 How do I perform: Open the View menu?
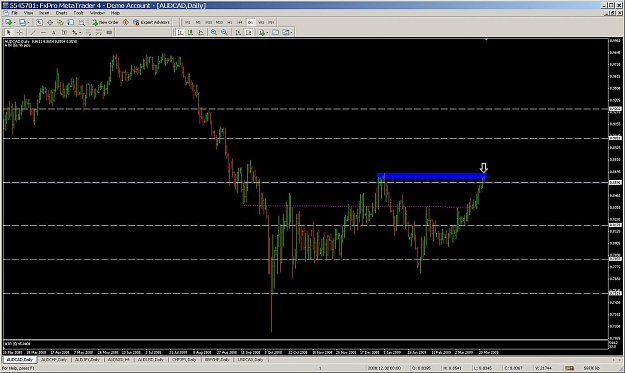pyautogui.click(x=28, y=13)
